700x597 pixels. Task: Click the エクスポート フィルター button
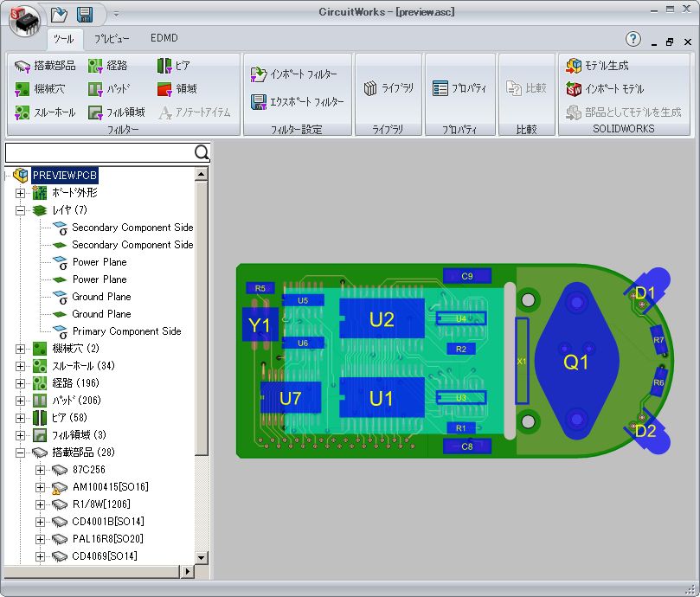[x=298, y=102]
